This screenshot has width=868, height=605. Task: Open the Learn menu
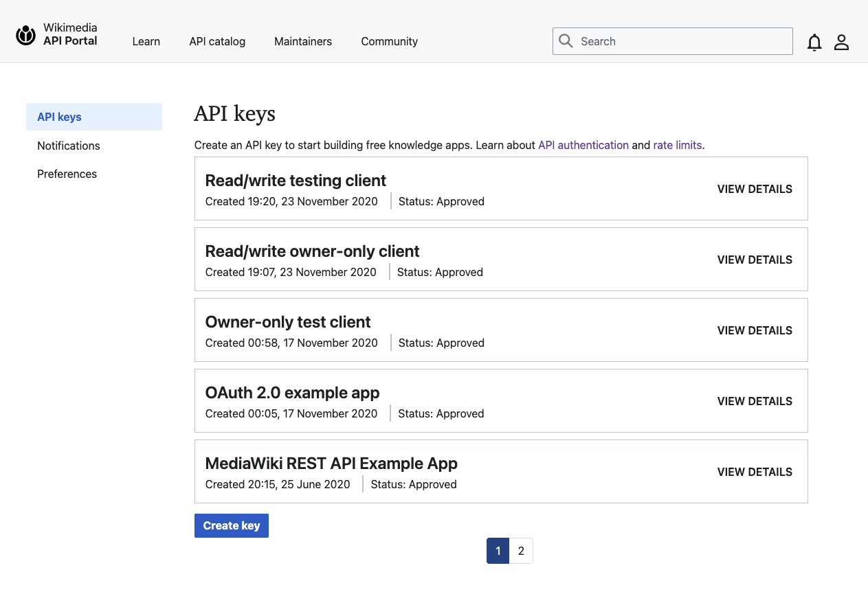(146, 41)
